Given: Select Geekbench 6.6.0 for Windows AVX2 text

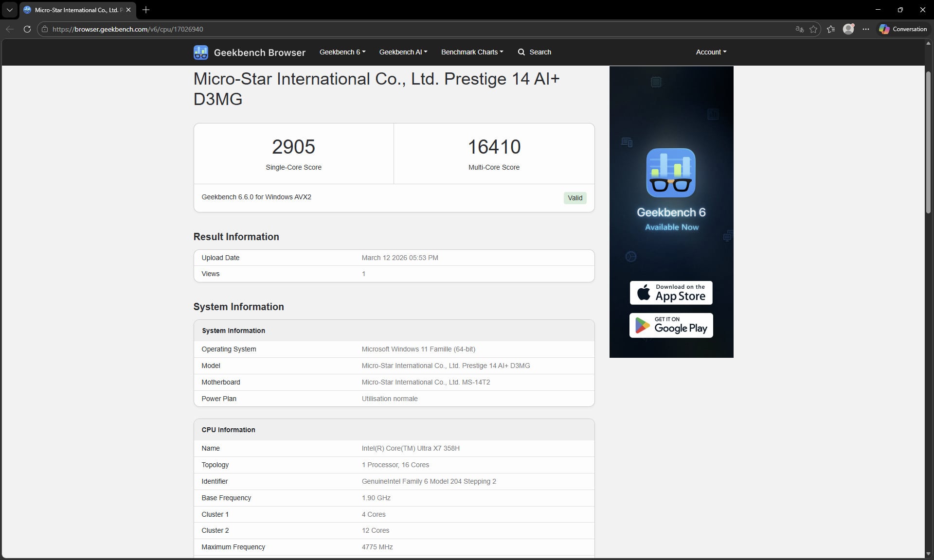Looking at the screenshot, I should click(x=256, y=197).
